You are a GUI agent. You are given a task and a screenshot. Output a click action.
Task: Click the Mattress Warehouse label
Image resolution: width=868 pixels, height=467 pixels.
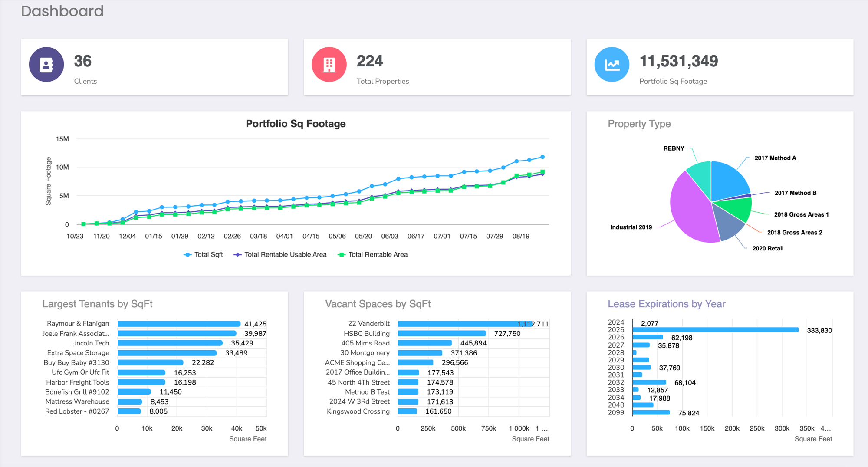pos(77,401)
